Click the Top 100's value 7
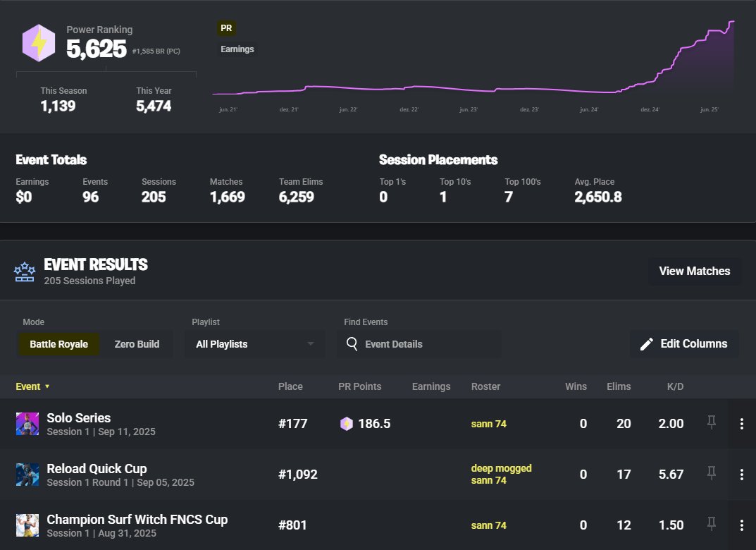The image size is (756, 550). (x=508, y=197)
